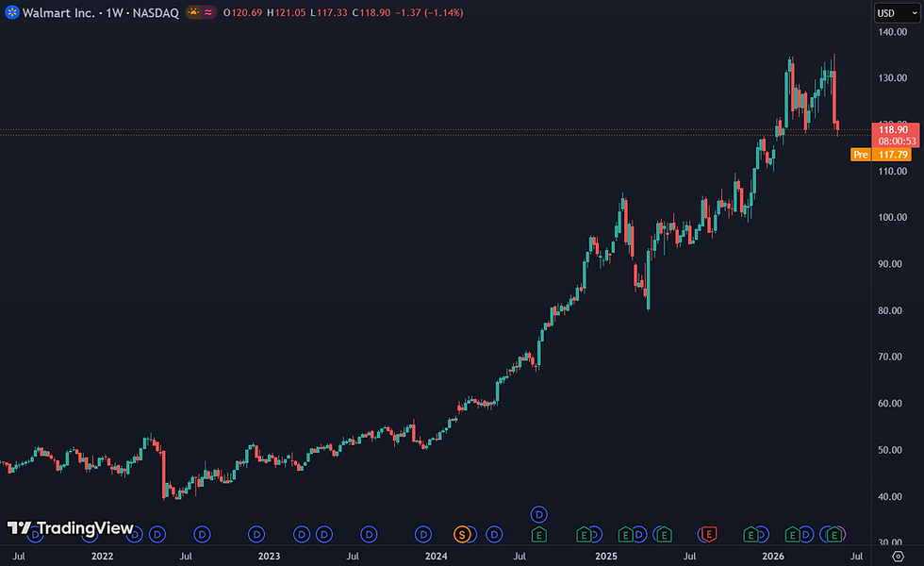Select the dividend D marker left of 2024 label

point(423,535)
